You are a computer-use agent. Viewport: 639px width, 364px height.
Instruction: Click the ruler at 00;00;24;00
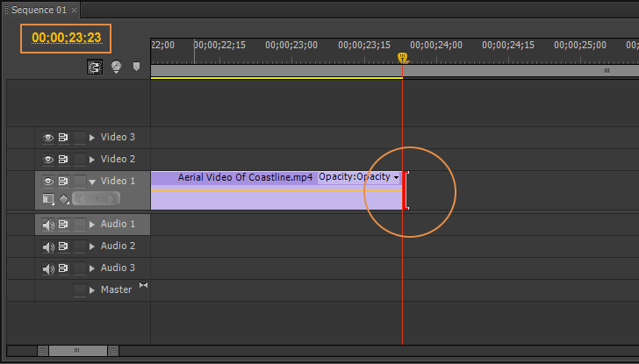point(436,46)
